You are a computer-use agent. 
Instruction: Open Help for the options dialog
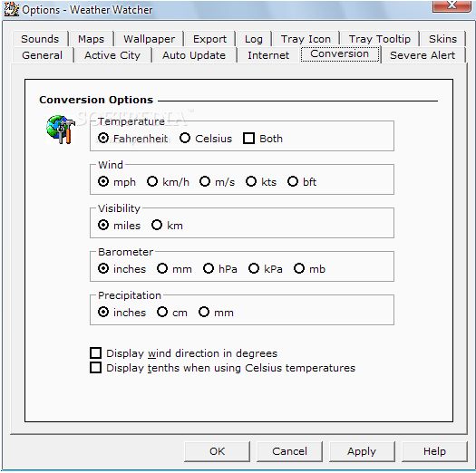[434, 451]
